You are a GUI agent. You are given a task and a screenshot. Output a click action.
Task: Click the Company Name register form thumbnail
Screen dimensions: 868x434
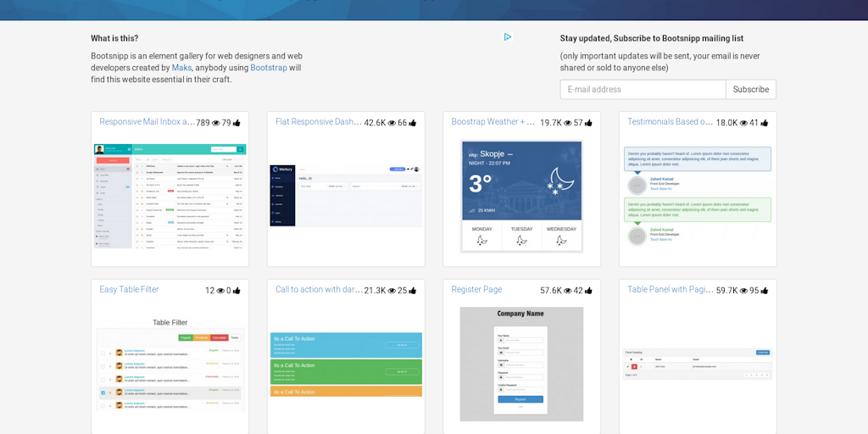(x=521, y=364)
